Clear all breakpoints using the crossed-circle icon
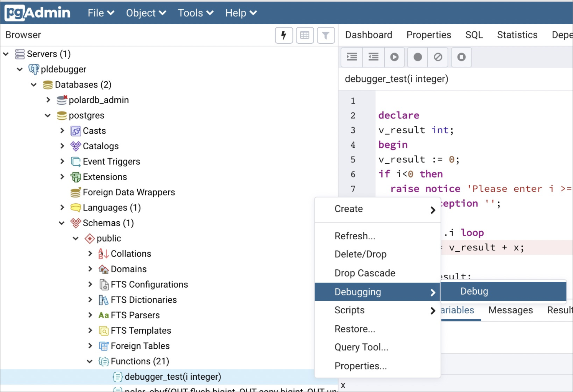The height and width of the screenshot is (392, 573). tap(438, 57)
